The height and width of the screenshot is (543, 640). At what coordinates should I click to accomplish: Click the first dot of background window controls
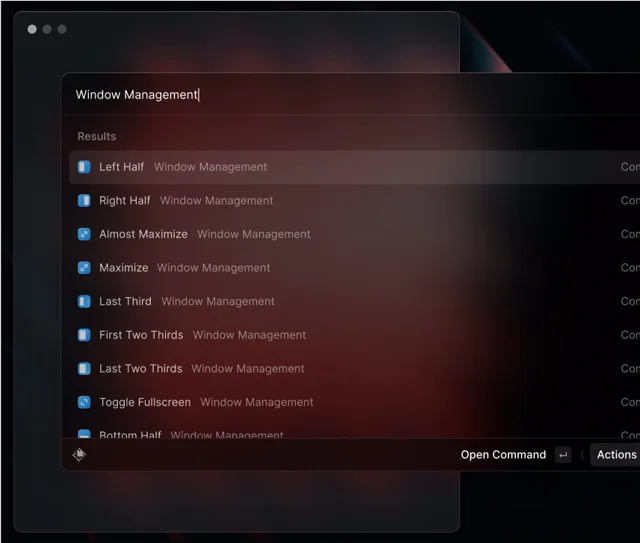tap(32, 29)
